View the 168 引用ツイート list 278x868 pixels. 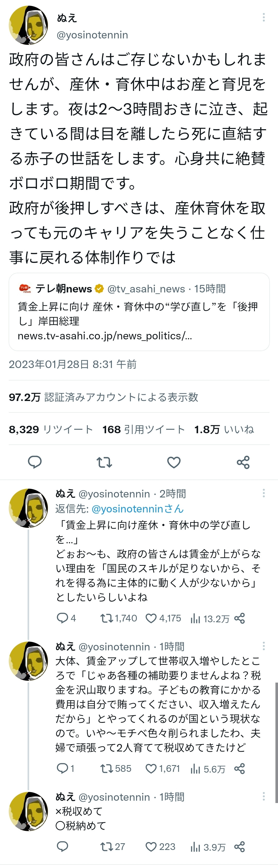pos(144,429)
